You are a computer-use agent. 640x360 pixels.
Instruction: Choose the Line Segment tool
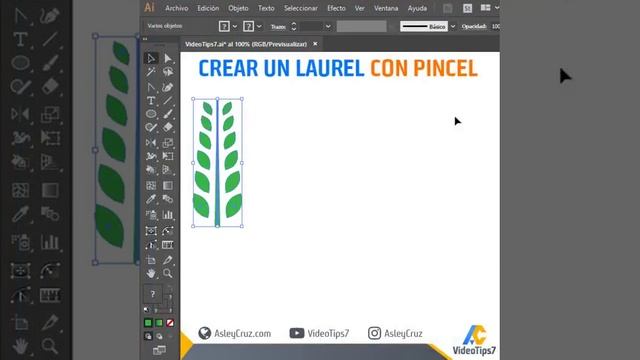tap(168, 100)
